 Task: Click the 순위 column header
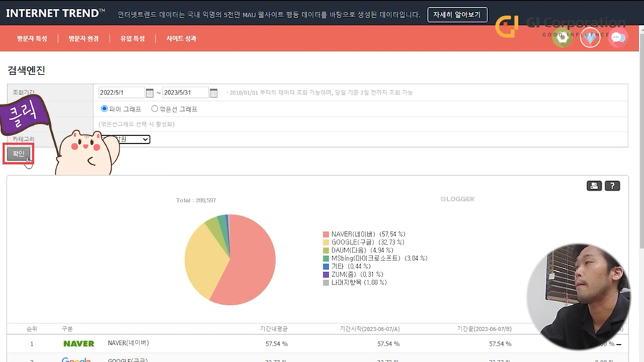tap(31, 329)
